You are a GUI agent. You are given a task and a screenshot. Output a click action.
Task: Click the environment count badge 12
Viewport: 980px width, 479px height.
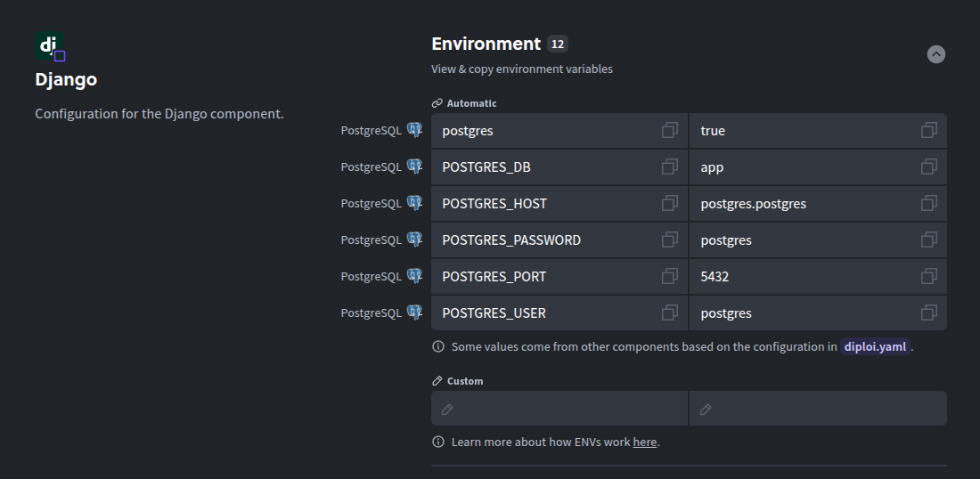(558, 45)
